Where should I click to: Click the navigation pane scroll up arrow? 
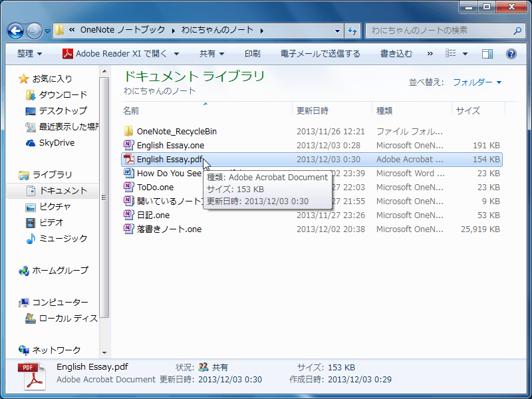point(104,71)
